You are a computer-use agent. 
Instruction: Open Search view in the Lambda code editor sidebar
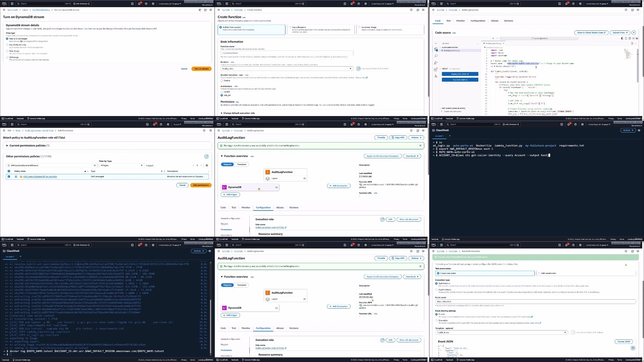coord(436,56)
